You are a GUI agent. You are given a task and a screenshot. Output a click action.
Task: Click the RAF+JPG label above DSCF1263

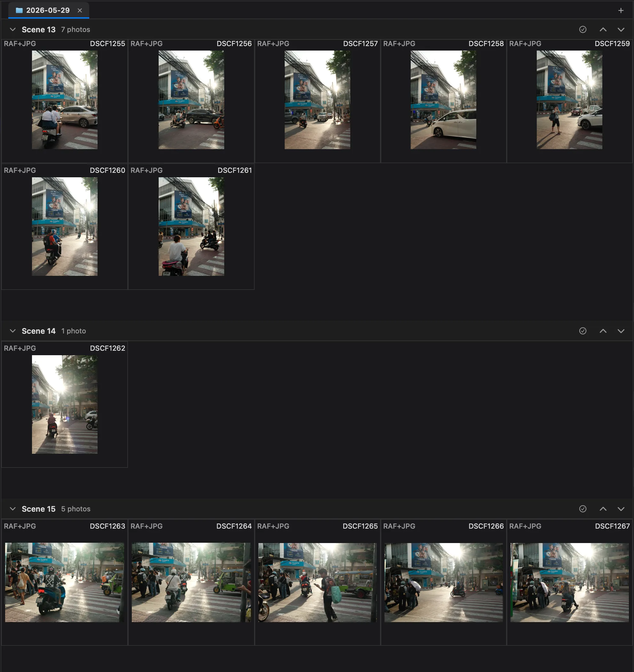point(20,526)
